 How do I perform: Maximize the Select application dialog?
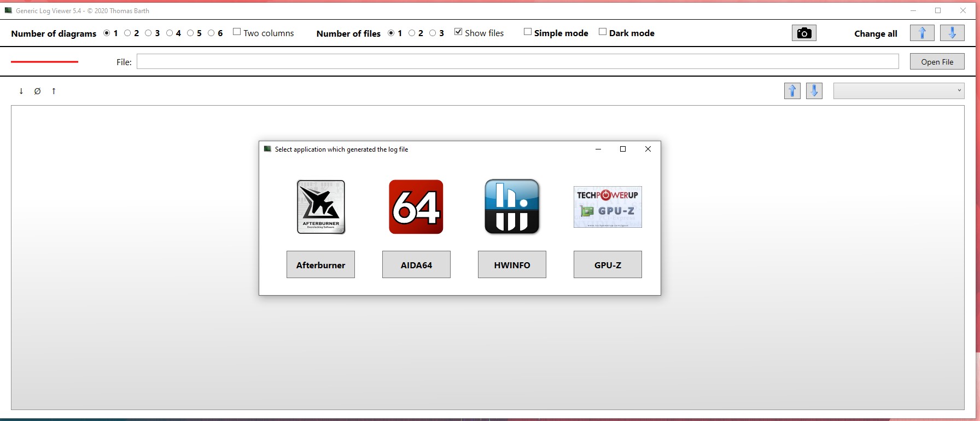(x=623, y=149)
